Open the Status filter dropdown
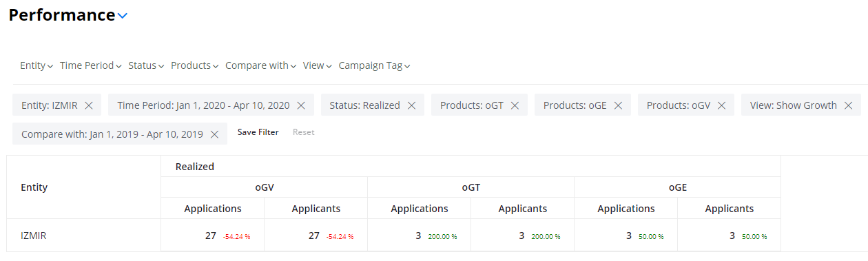This screenshot has width=868, height=261. (146, 65)
